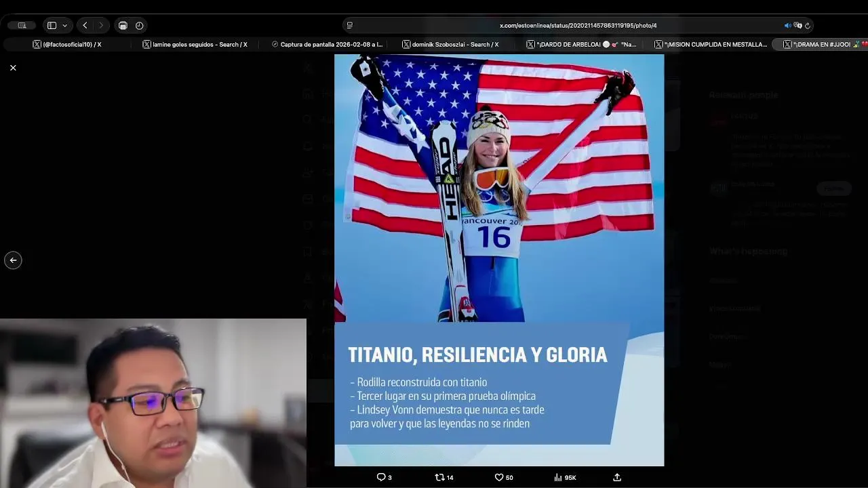Viewport: 868px width, 488px height.
Task: Navigate back with the browser back arrow
Action: pos(85,25)
